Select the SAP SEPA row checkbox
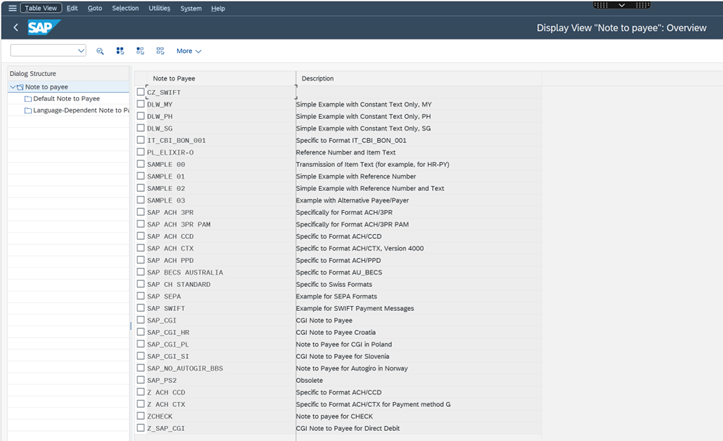The image size is (723, 441). coord(141,296)
